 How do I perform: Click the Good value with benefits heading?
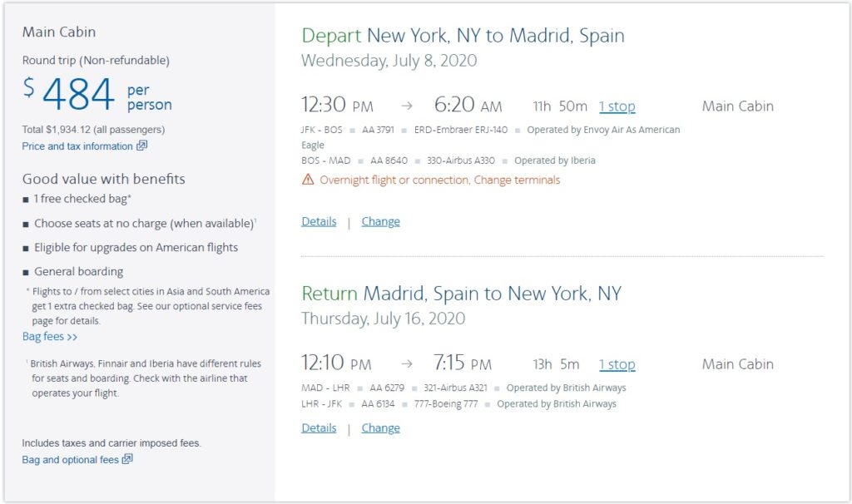103,179
